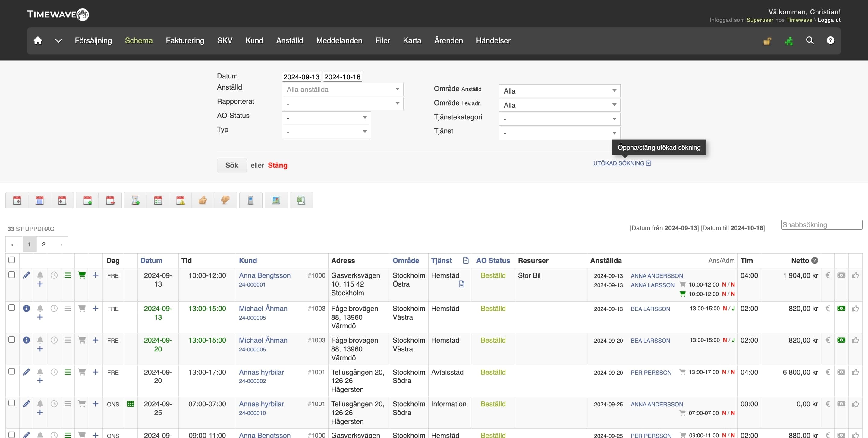Open the Område Lev.adr. dropdown
This screenshot has height=438, width=868.
[x=559, y=105]
